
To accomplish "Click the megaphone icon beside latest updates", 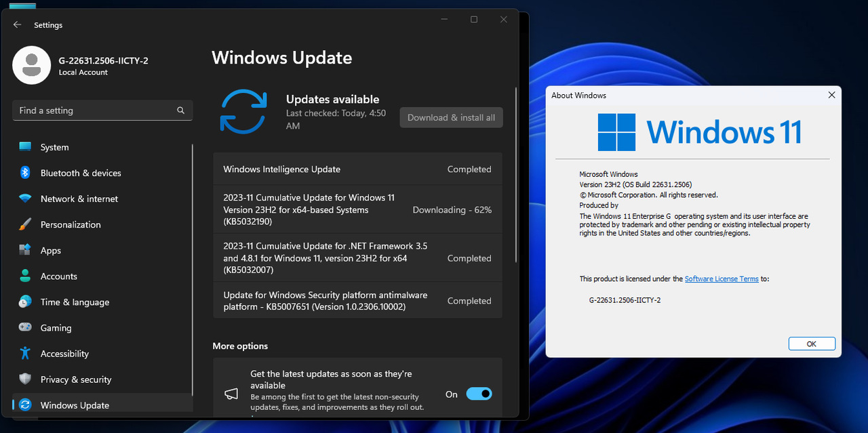I will click(231, 394).
